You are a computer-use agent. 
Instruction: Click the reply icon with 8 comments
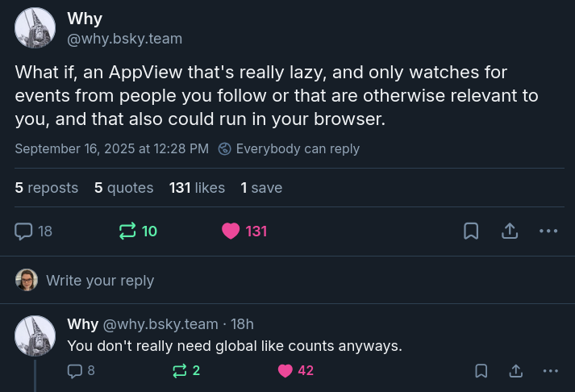coord(75,371)
